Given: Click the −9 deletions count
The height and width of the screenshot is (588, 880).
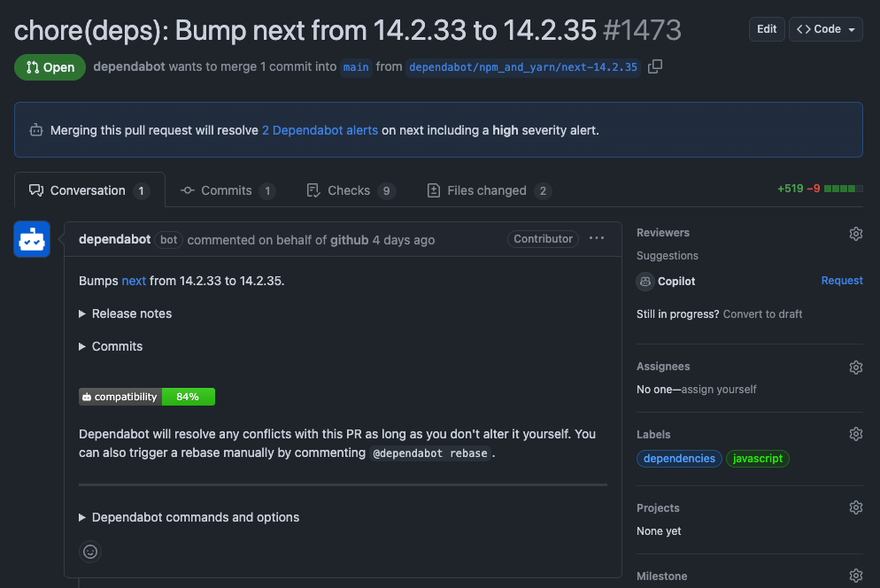Looking at the screenshot, I should [814, 189].
